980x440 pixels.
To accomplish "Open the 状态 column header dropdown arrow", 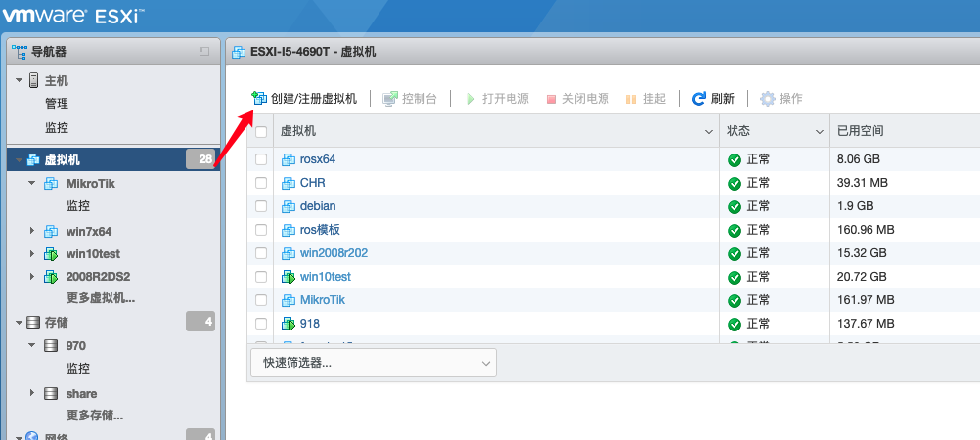I will (x=820, y=132).
